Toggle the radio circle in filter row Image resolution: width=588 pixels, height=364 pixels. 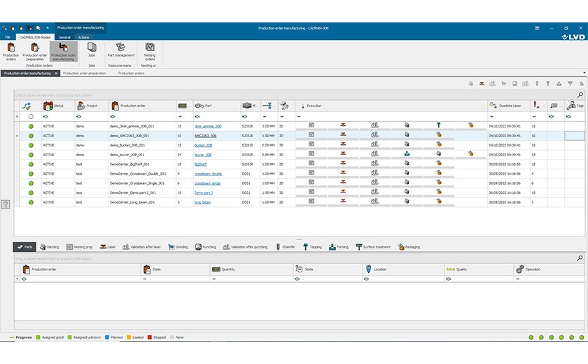31,117
